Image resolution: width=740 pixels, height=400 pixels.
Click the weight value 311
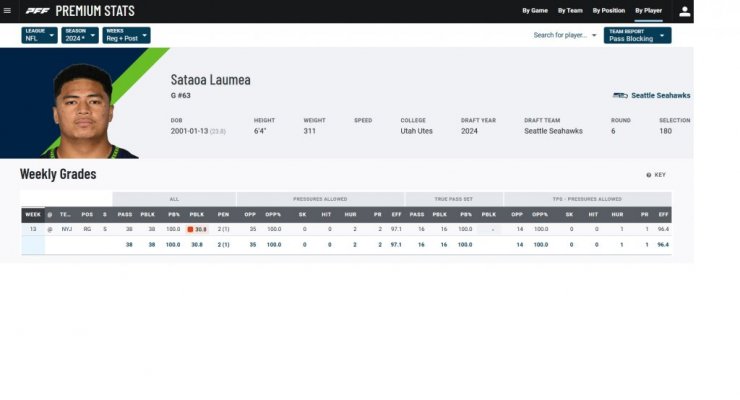point(310,131)
